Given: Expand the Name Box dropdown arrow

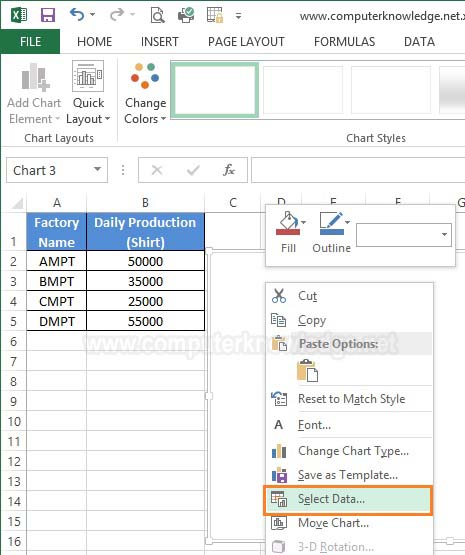Looking at the screenshot, I should point(97,170).
